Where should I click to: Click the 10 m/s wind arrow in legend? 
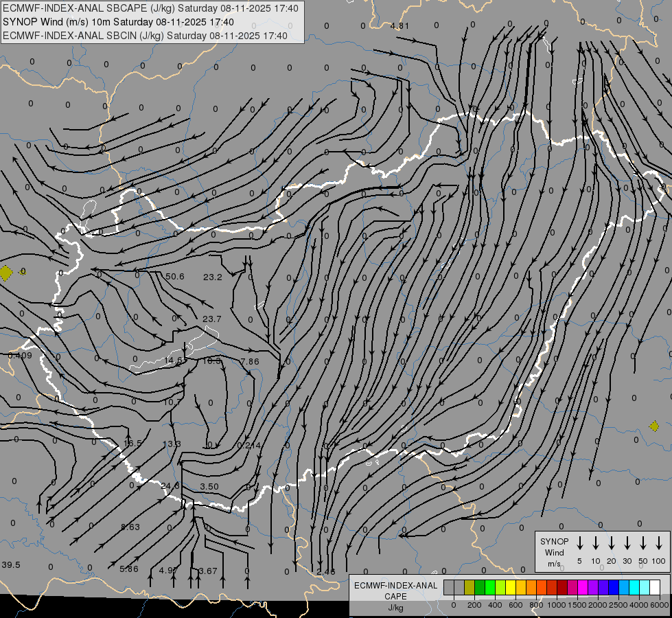point(595,543)
